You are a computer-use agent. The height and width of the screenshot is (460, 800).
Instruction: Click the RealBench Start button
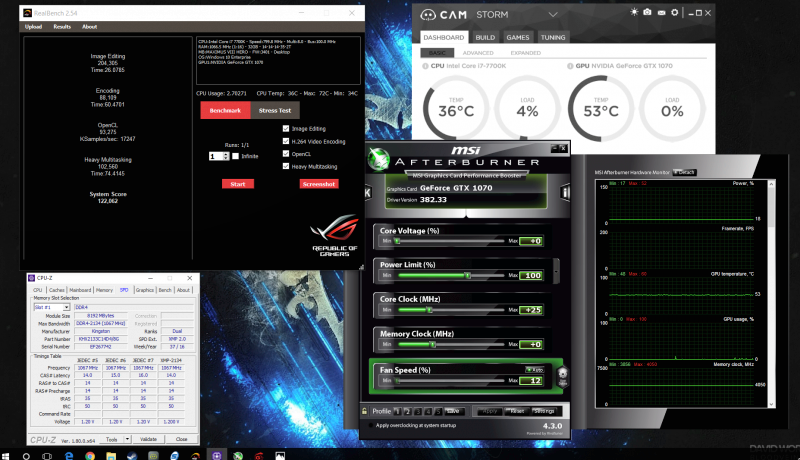tap(238, 184)
